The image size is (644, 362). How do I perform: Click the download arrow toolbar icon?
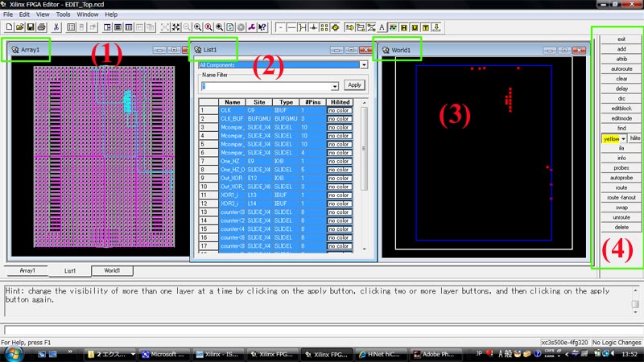click(436, 27)
